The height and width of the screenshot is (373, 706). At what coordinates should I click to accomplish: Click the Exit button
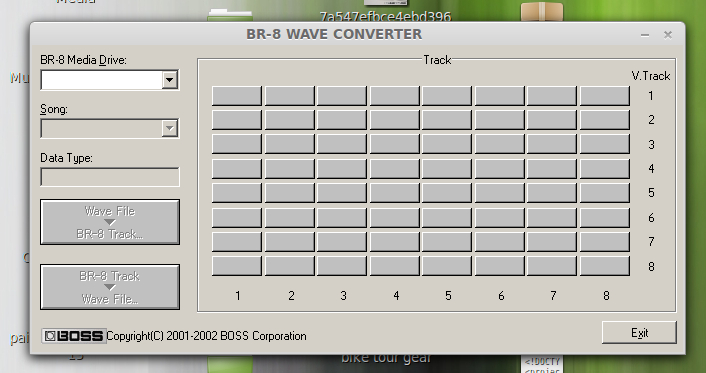(x=639, y=332)
